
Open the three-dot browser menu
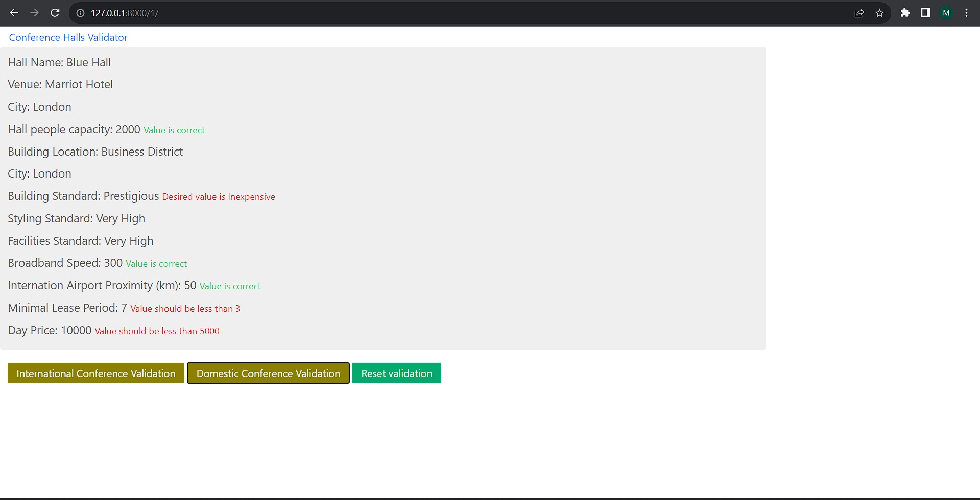[x=966, y=13]
